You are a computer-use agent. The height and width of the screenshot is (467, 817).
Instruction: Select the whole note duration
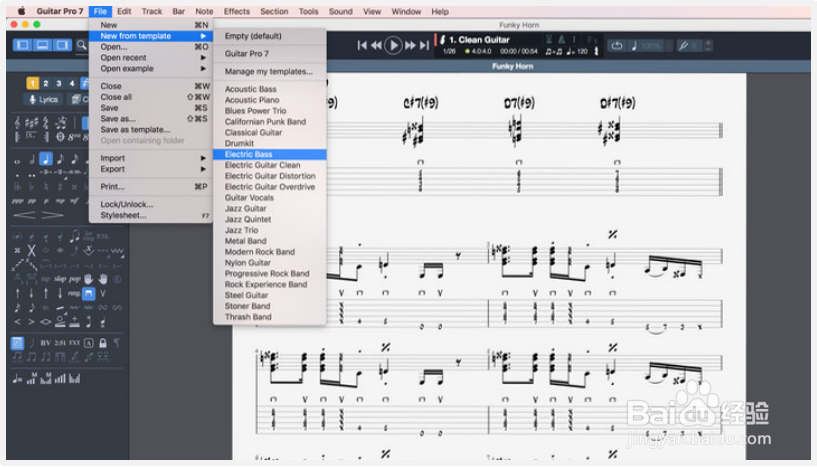pos(17,161)
